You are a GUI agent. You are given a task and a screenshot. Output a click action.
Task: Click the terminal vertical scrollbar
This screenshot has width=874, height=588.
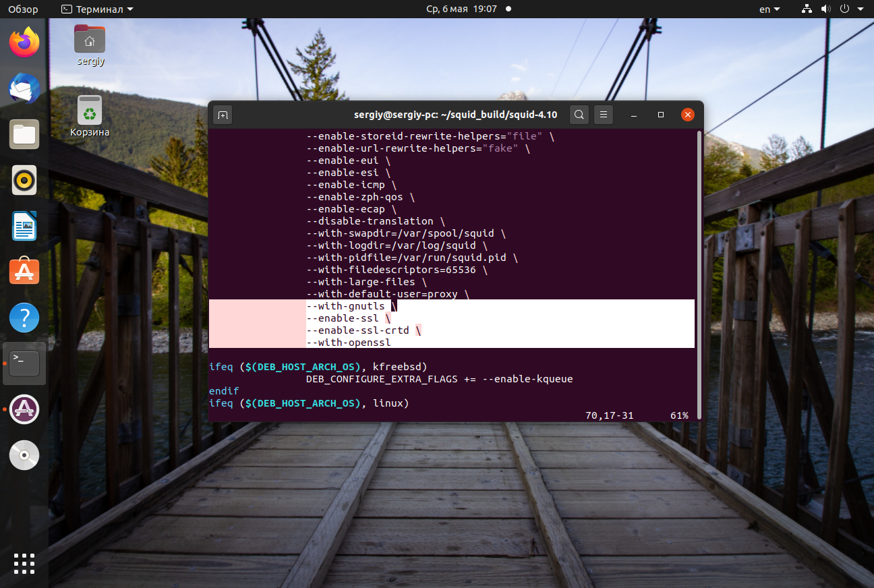699,275
